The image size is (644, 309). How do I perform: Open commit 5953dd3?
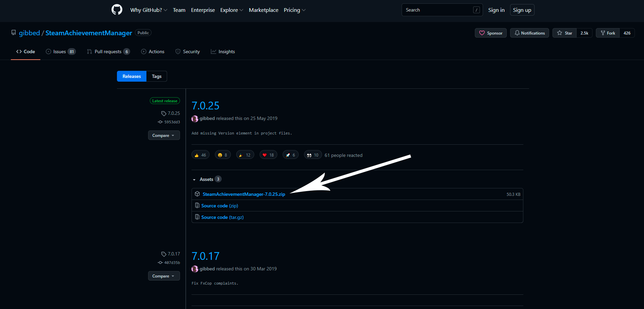172,122
